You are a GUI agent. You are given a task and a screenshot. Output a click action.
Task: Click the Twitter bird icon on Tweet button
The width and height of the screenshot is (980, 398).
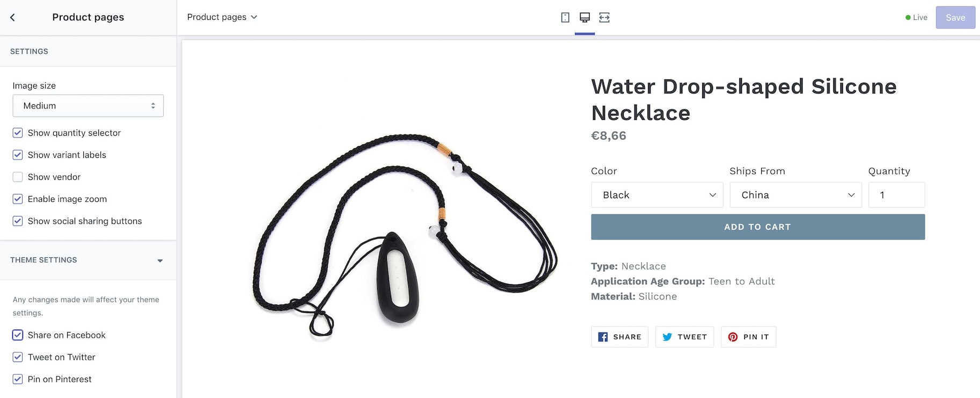(667, 337)
